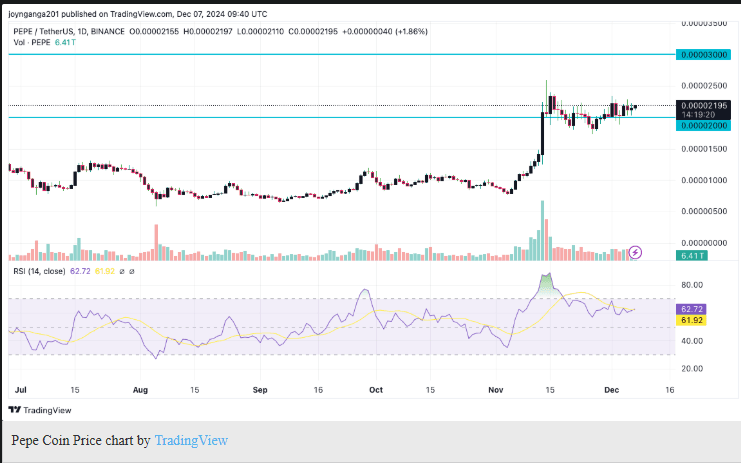Click the yellow RSI label 61.92

click(692, 320)
